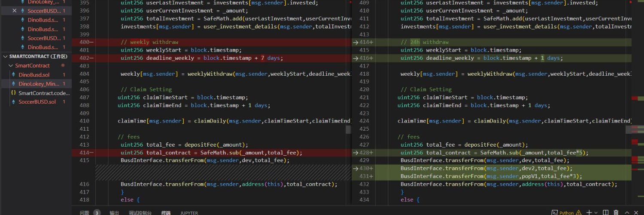Kill the terminal with the trash icon
Image resolution: width=644 pixels, height=215 pixels.
click(x=616, y=212)
